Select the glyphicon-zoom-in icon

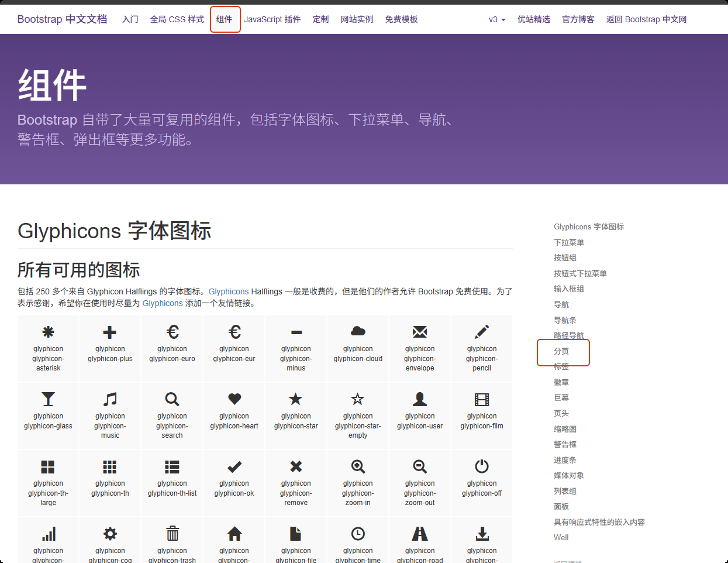pyautogui.click(x=358, y=466)
